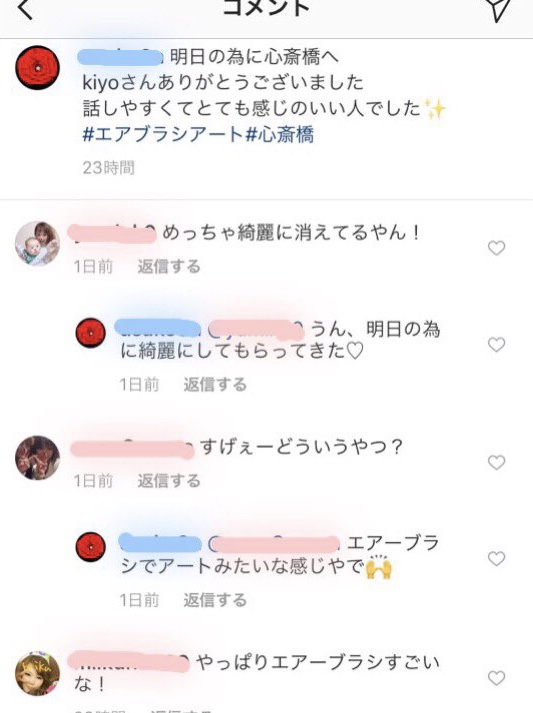Open golden avatar beside やっぱりエアーブラシ comment
The width and height of the screenshot is (533, 713).
click(x=38, y=674)
